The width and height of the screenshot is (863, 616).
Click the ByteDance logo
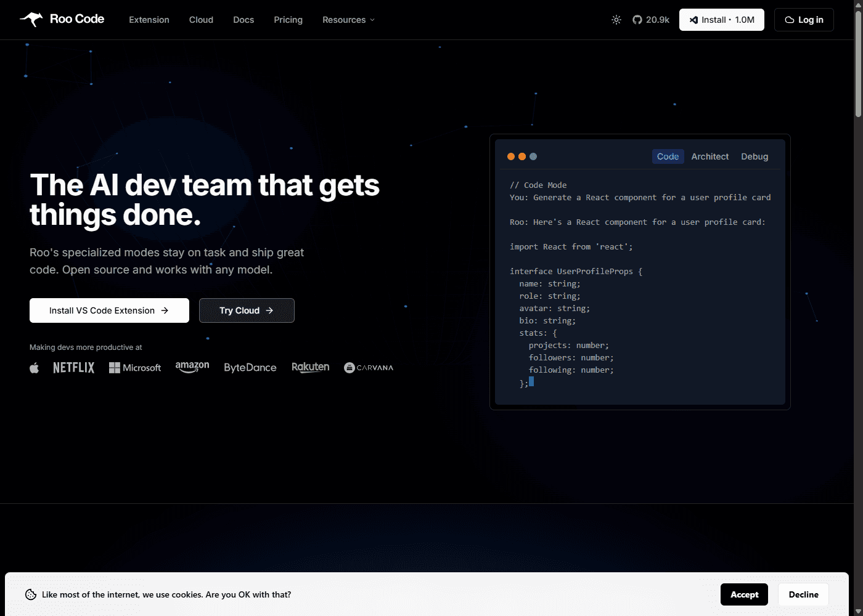[250, 368]
